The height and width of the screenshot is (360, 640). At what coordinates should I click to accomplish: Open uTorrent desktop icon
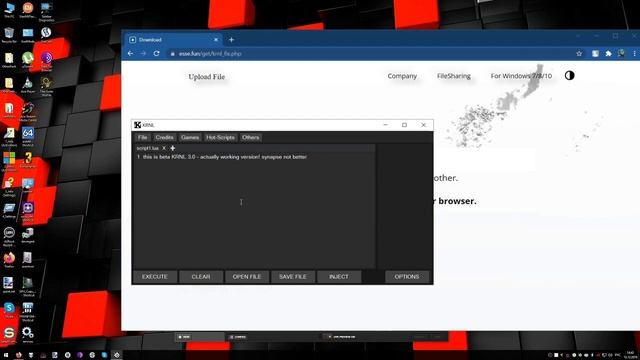(x=28, y=60)
